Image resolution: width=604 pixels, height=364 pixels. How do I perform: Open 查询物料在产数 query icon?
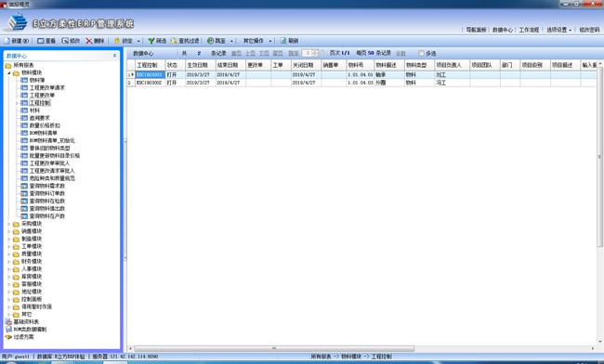point(24,216)
